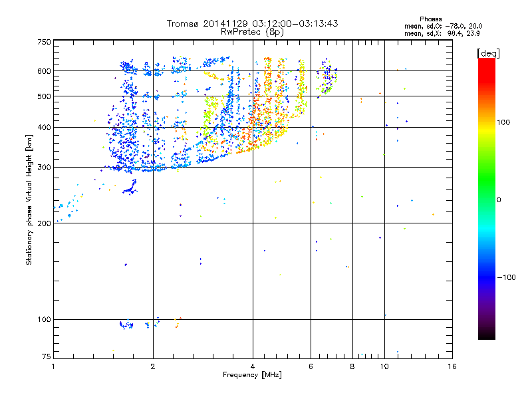Click the "Stationary phase Virtual Height [km]" axis label

(x=29, y=200)
